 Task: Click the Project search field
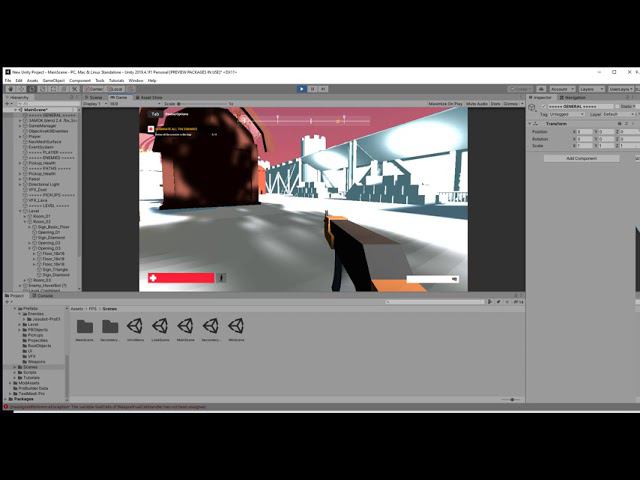click(435, 302)
